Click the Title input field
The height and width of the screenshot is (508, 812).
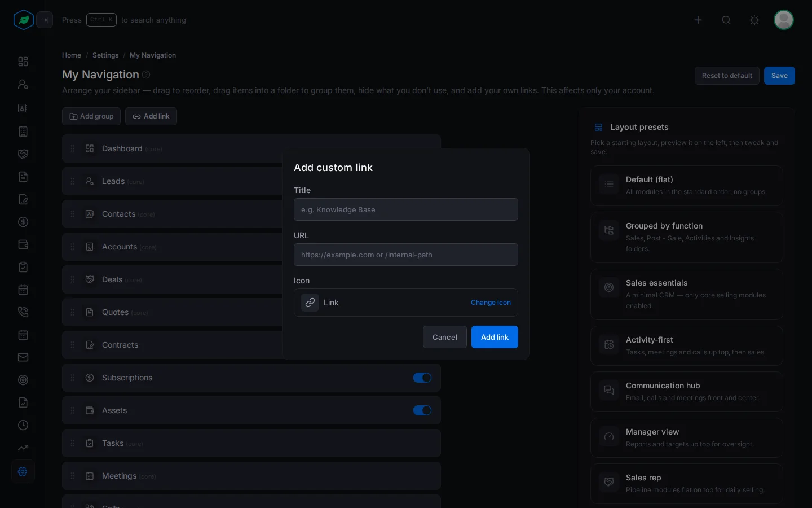(x=406, y=209)
